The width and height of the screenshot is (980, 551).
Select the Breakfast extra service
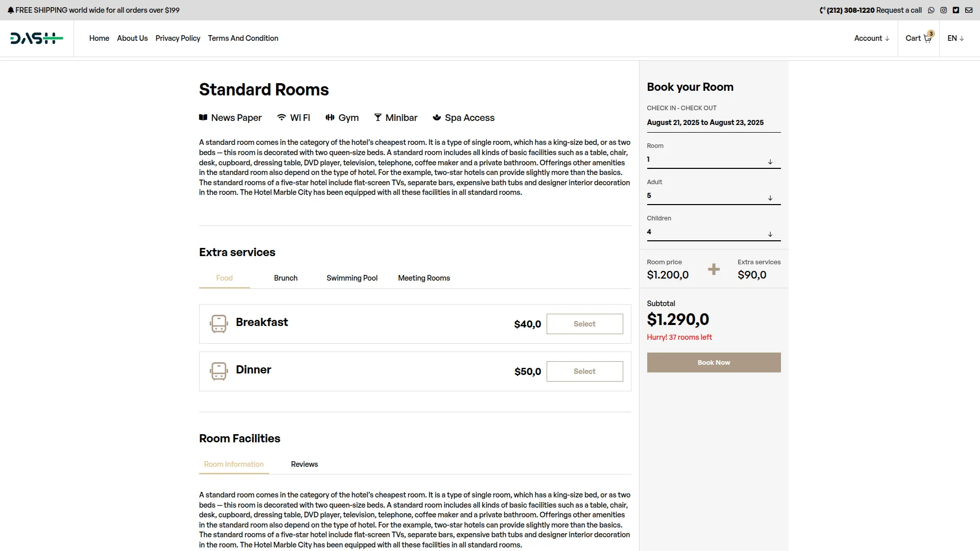click(584, 324)
